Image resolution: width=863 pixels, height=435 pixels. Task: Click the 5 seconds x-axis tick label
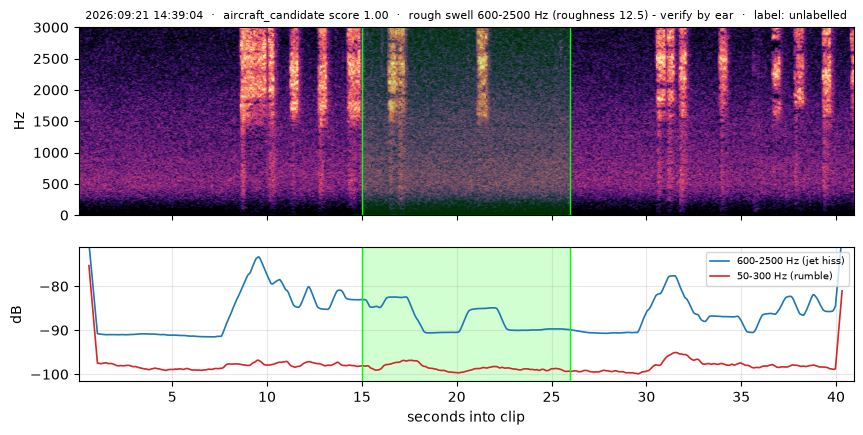pos(173,396)
